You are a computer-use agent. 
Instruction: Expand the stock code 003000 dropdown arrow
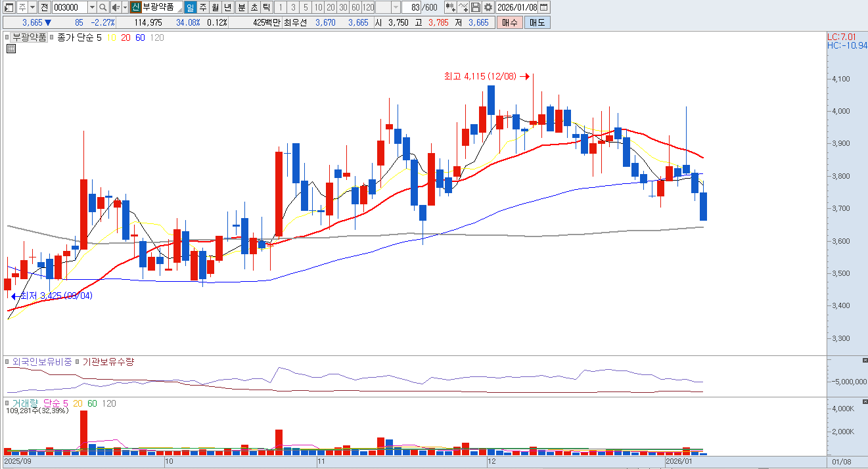pos(91,7)
